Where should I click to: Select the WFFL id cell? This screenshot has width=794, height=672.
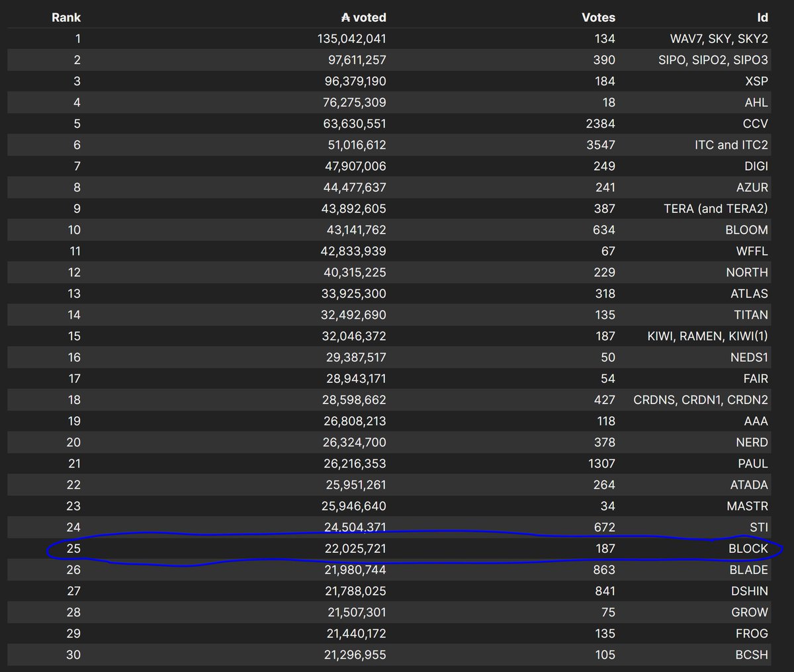point(752,251)
